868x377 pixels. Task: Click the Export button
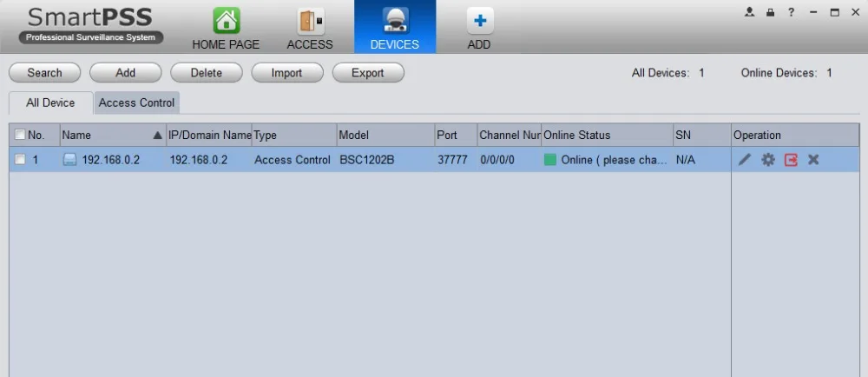point(368,72)
